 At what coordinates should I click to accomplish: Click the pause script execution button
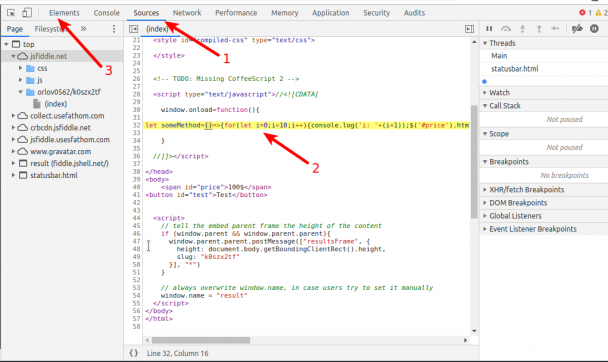489,28
